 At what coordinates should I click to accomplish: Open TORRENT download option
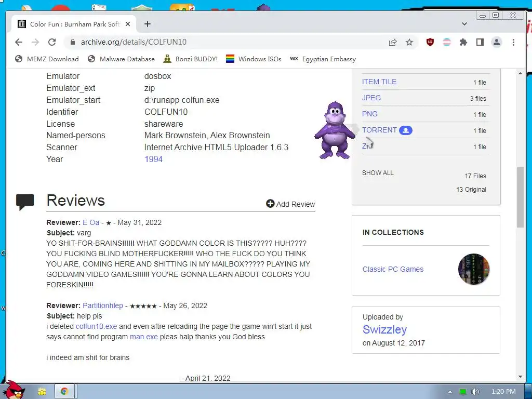pos(379,130)
